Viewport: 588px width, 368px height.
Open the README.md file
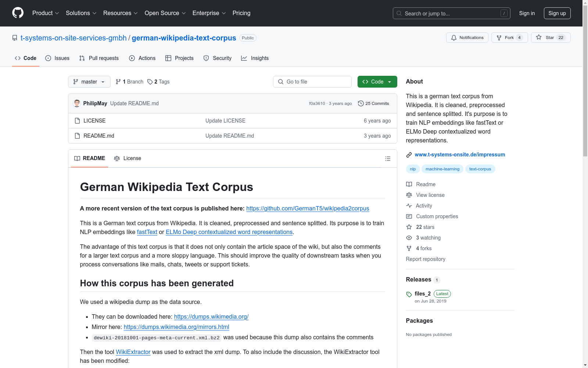(99, 136)
